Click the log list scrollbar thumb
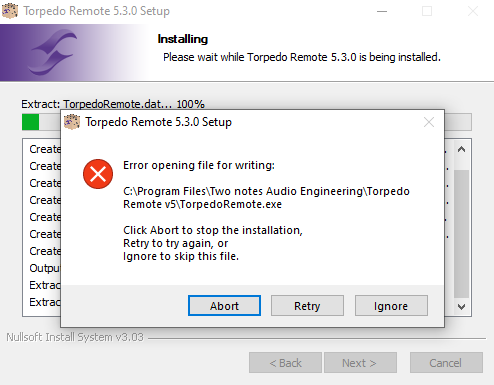The width and height of the screenshot is (494, 385). coord(461,233)
